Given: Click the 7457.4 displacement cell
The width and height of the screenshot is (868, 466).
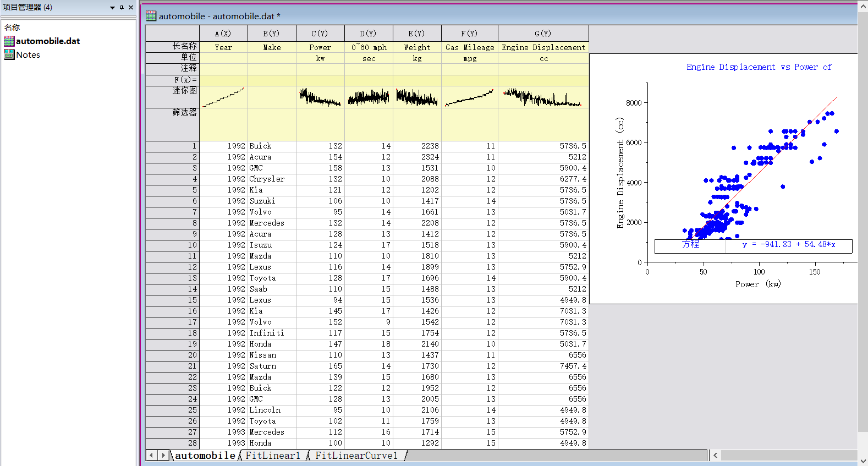Looking at the screenshot, I should pos(543,366).
